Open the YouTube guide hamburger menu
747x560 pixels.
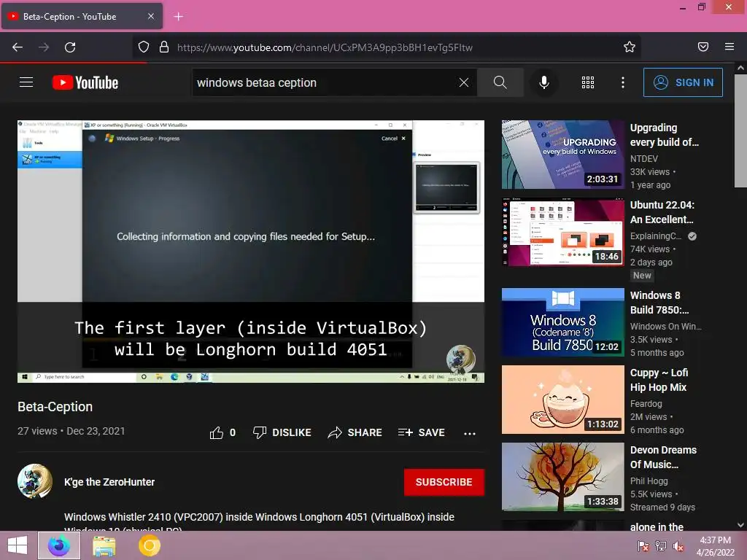[26, 82]
